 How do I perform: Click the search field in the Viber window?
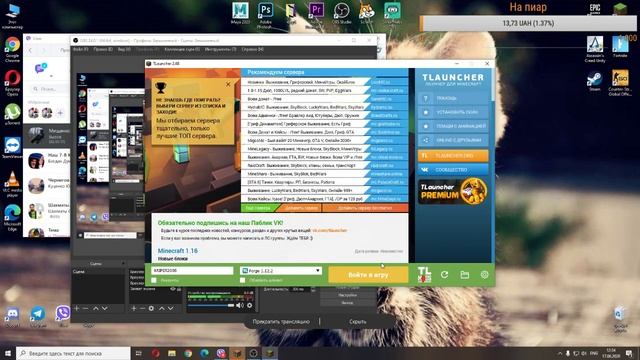pyautogui.click(x=49, y=89)
